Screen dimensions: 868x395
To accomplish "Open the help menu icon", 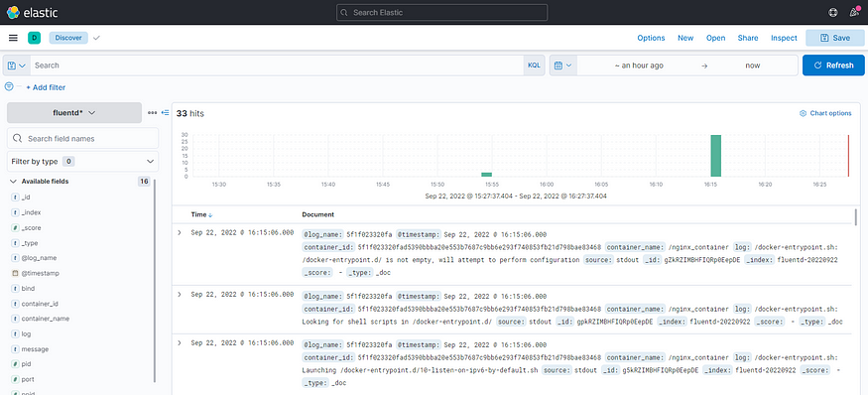I will click(832, 12).
